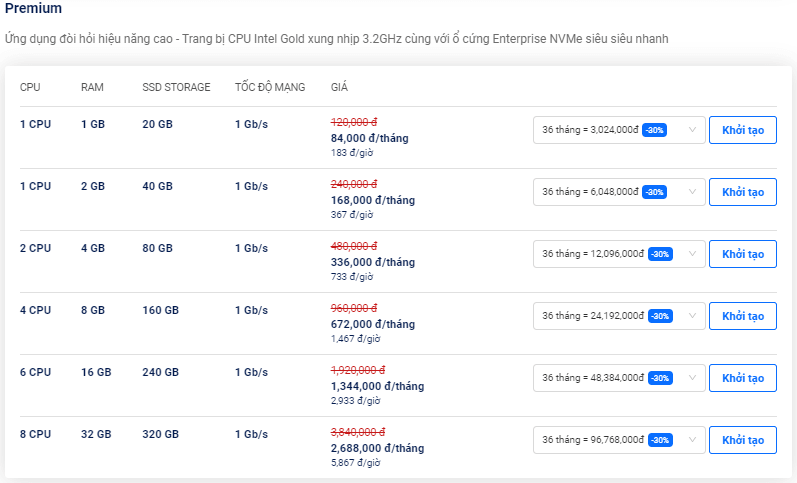Click the 6 CPU cell

[35, 372]
